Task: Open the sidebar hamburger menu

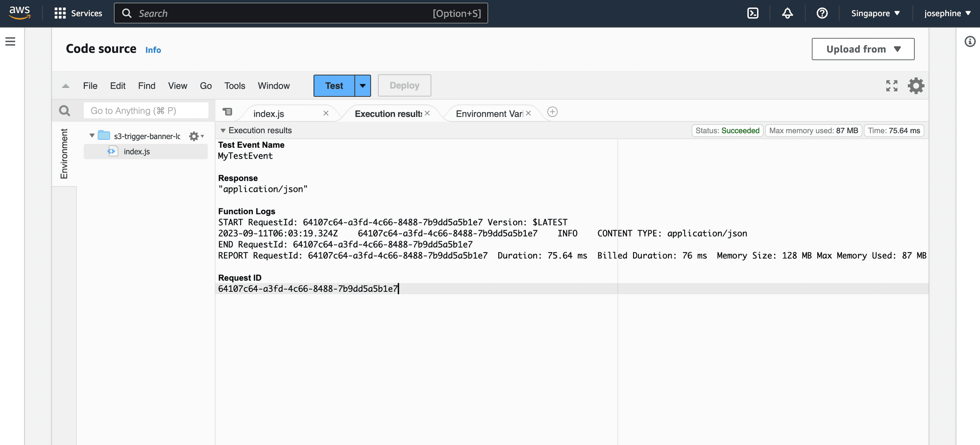Action: [11, 42]
